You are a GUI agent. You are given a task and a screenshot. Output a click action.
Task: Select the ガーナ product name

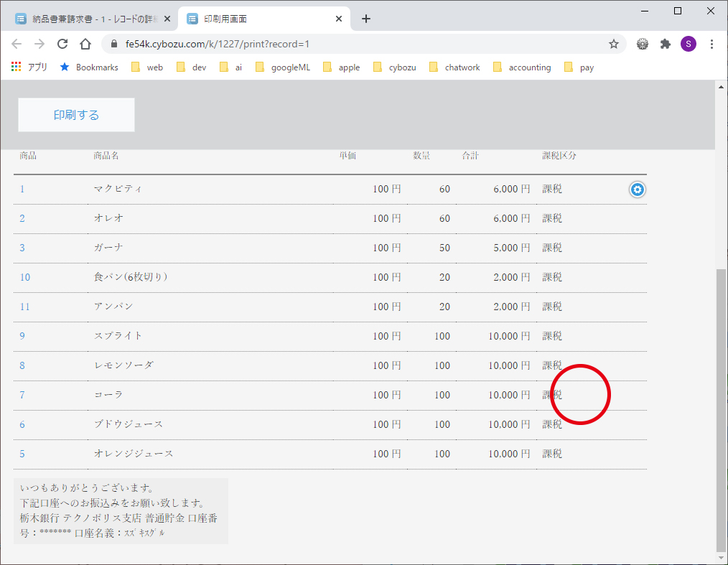point(108,248)
